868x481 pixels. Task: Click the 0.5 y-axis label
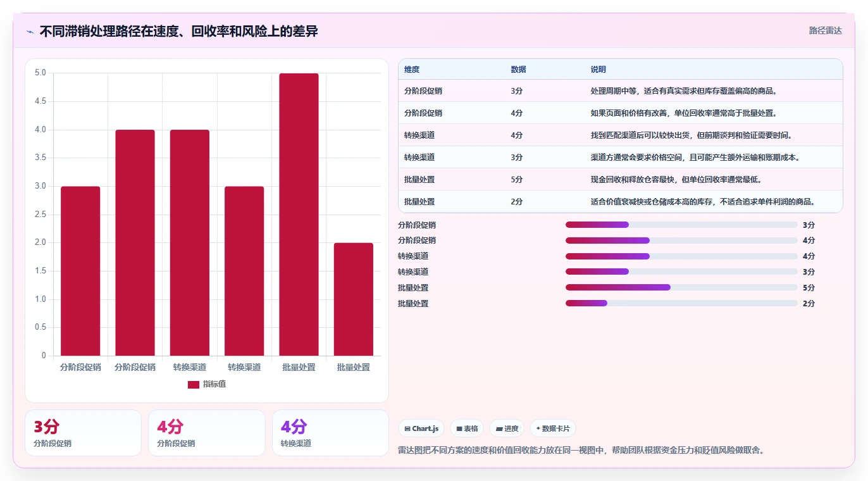coord(40,327)
